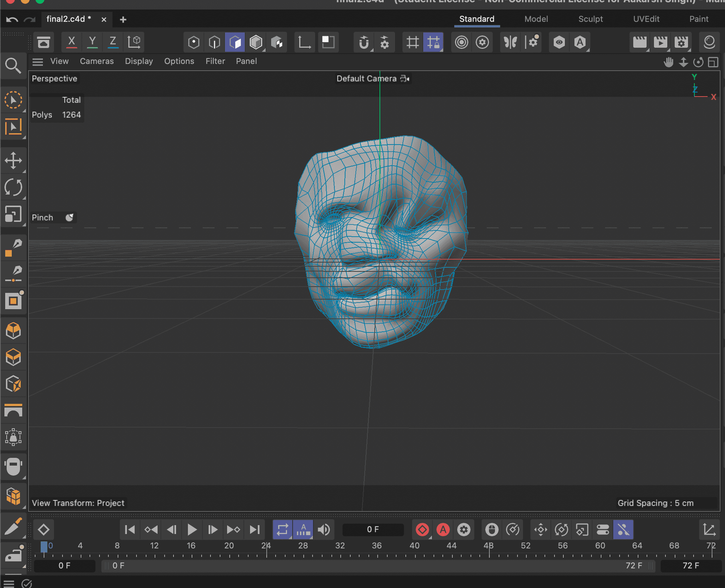The image size is (725, 588).
Task: Open Edit Render Settings
Action: 681,42
